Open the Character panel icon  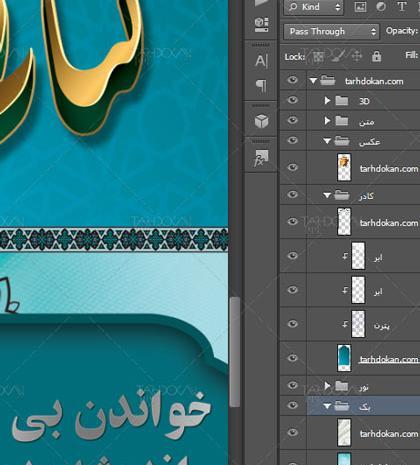click(x=261, y=61)
